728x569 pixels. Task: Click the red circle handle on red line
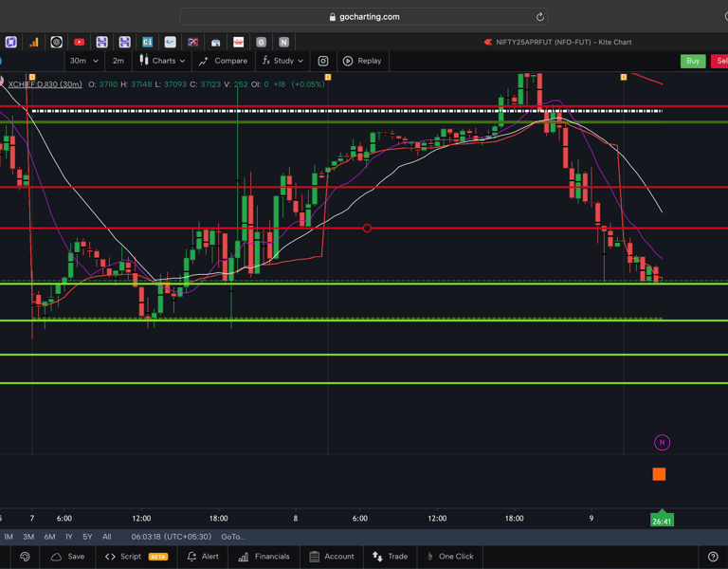pos(367,228)
